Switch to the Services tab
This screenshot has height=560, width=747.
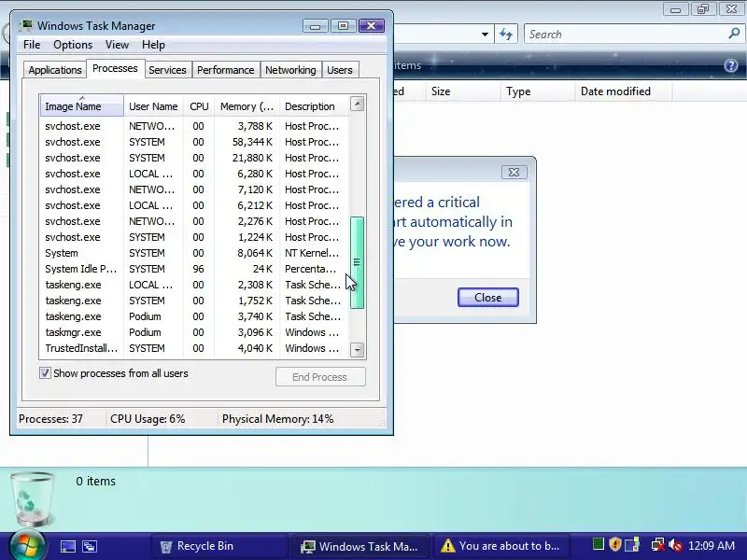point(167,70)
